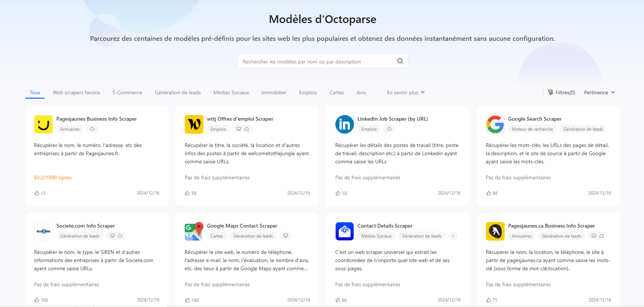Open the E-Commerce tab

click(x=128, y=92)
